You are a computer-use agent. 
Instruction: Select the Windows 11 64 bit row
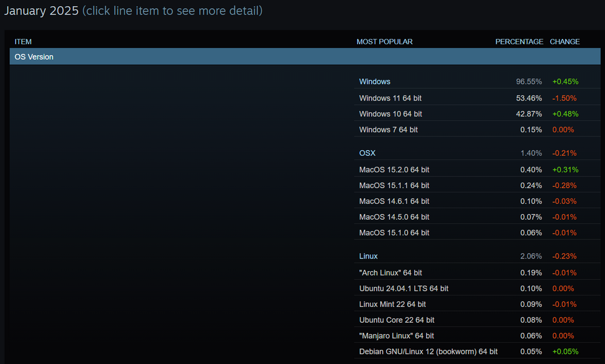click(x=390, y=98)
